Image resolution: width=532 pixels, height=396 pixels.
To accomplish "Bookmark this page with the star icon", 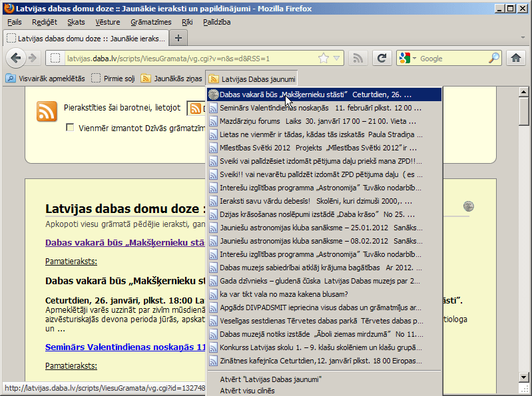I will [x=324, y=59].
